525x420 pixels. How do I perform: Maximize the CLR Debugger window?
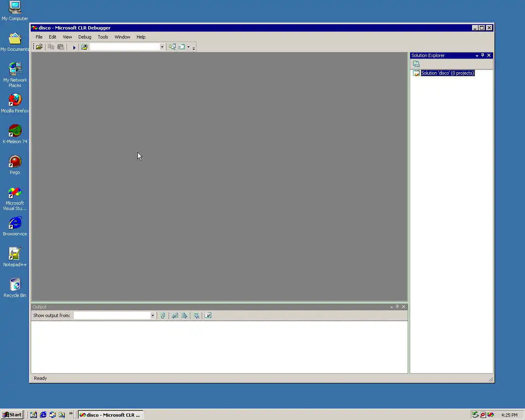(482, 28)
